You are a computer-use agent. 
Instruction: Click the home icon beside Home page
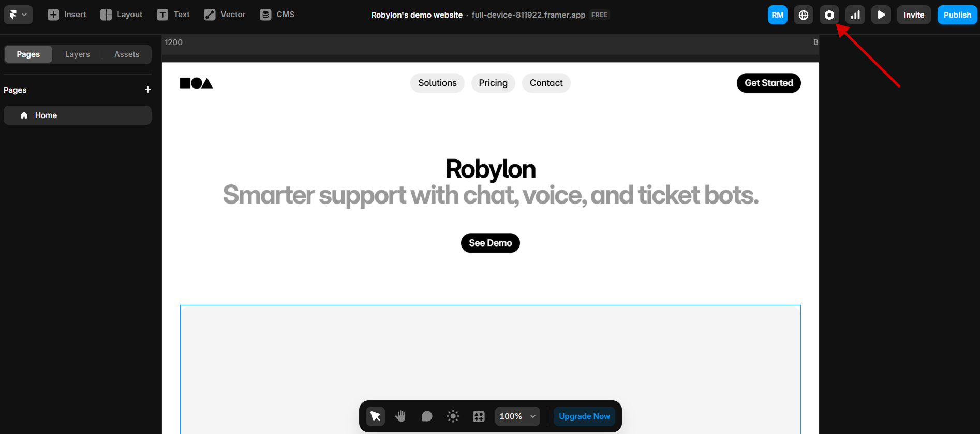tap(24, 115)
